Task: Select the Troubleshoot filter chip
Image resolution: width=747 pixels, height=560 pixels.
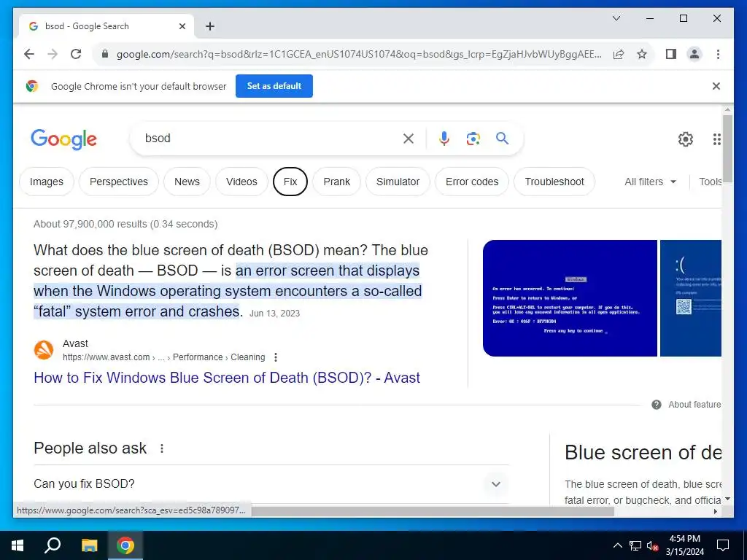Action: (554, 182)
